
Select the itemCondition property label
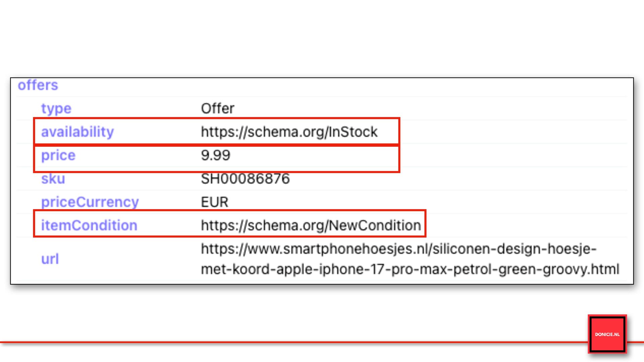89,225
